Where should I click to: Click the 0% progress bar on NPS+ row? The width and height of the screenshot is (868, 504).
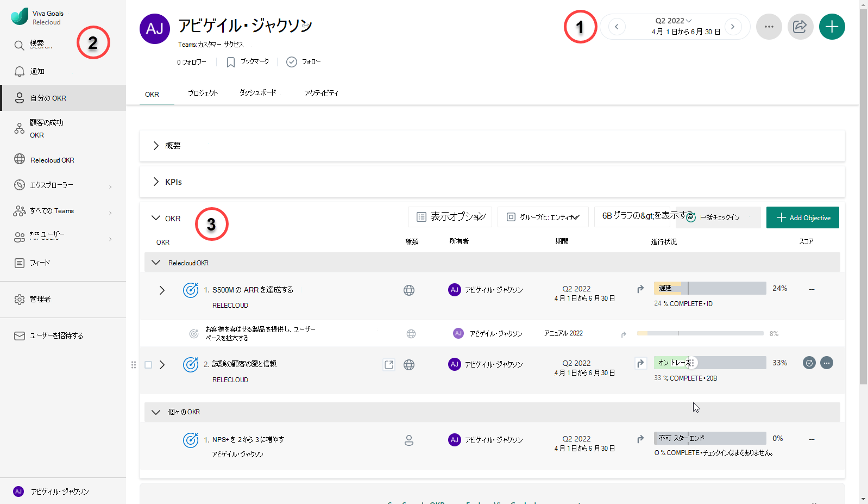pyautogui.click(x=710, y=438)
